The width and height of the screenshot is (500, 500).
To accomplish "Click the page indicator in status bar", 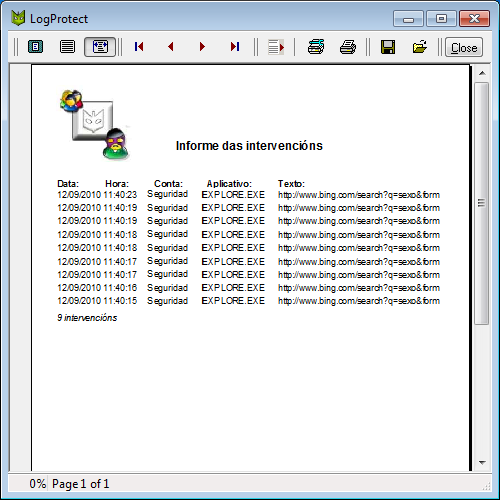I will click(x=80, y=484).
